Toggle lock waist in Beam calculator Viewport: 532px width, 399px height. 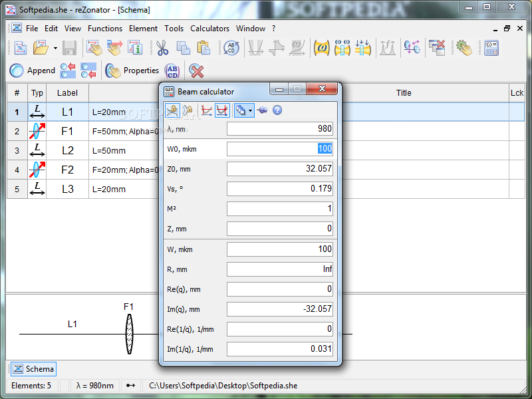[173, 110]
